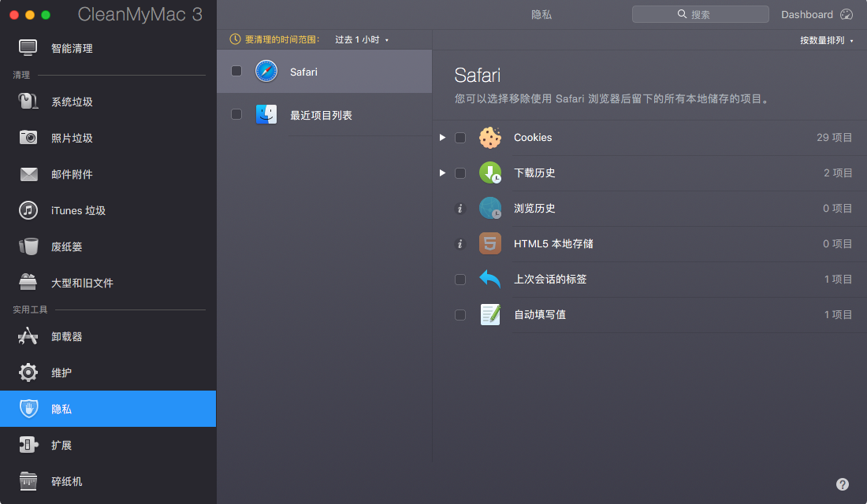Check the Safari checkbox
The height and width of the screenshot is (504, 867).
point(236,71)
